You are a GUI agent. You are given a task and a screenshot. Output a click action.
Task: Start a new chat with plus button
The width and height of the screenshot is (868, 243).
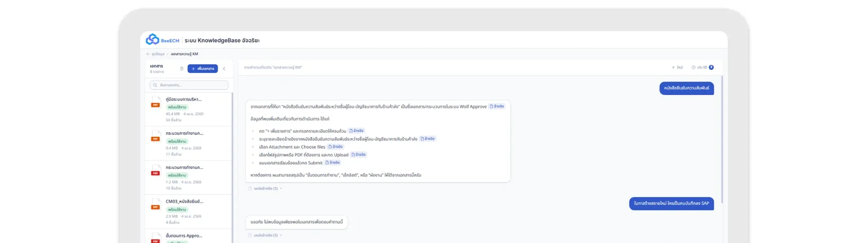coord(677,67)
